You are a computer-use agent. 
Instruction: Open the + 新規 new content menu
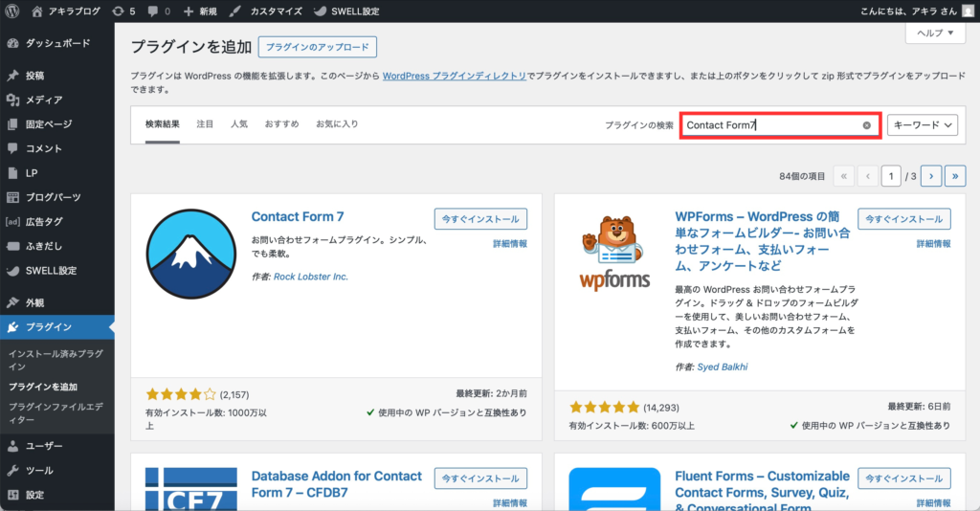point(201,11)
